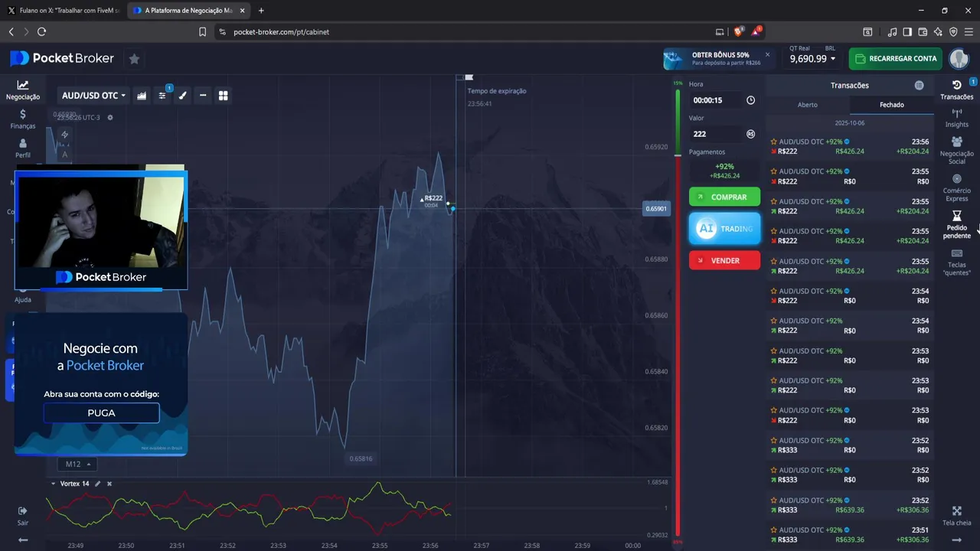Click the lightning quick-trade icon on chart
The image size is (980, 551).
point(64,135)
